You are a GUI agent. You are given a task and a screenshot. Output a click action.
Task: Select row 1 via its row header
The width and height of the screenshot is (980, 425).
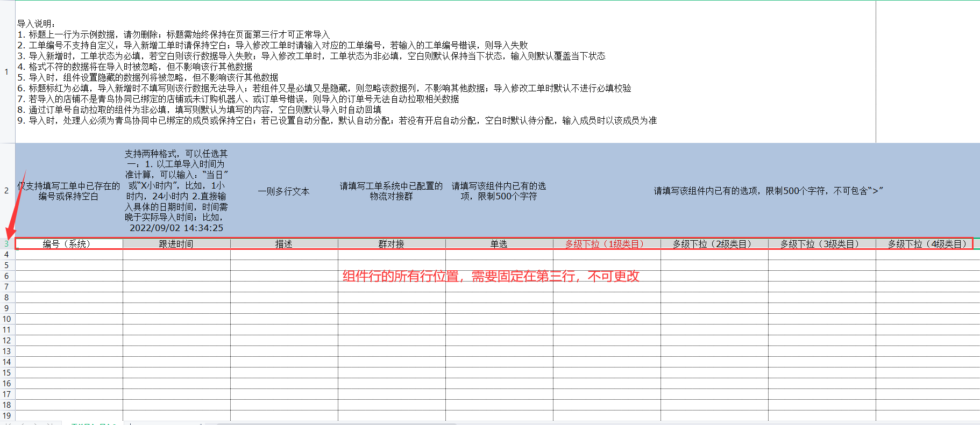[x=7, y=72]
